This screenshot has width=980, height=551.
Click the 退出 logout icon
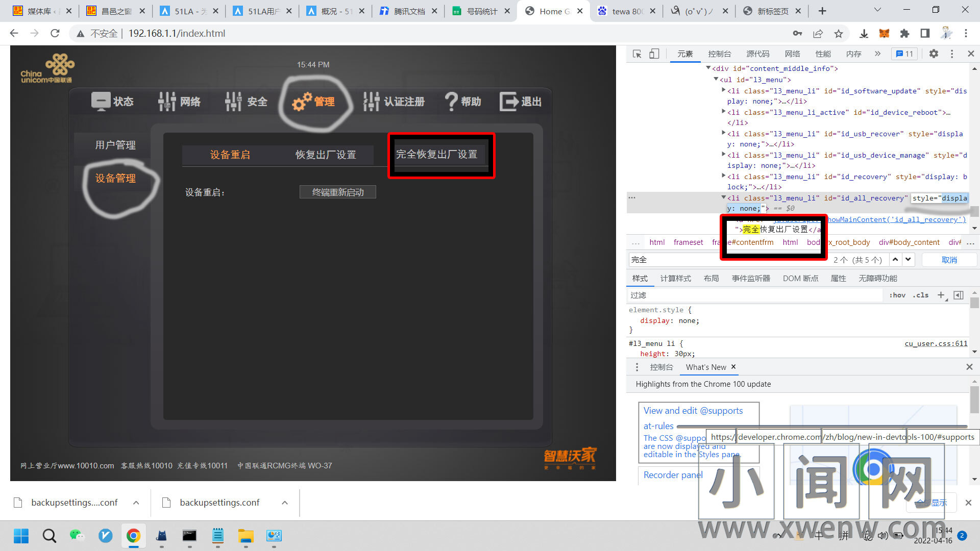(x=509, y=102)
